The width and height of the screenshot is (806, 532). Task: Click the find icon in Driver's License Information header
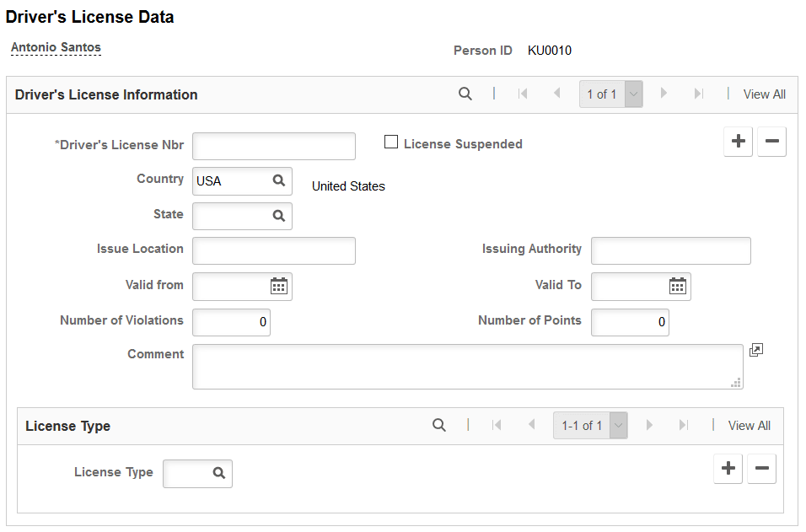click(x=465, y=94)
